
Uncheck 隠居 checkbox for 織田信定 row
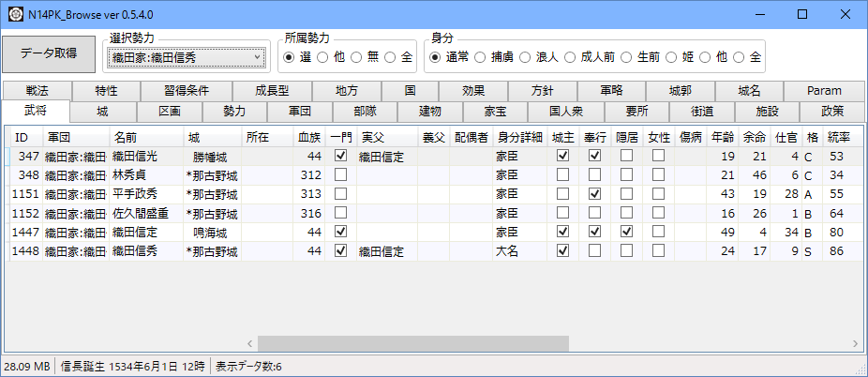point(626,232)
